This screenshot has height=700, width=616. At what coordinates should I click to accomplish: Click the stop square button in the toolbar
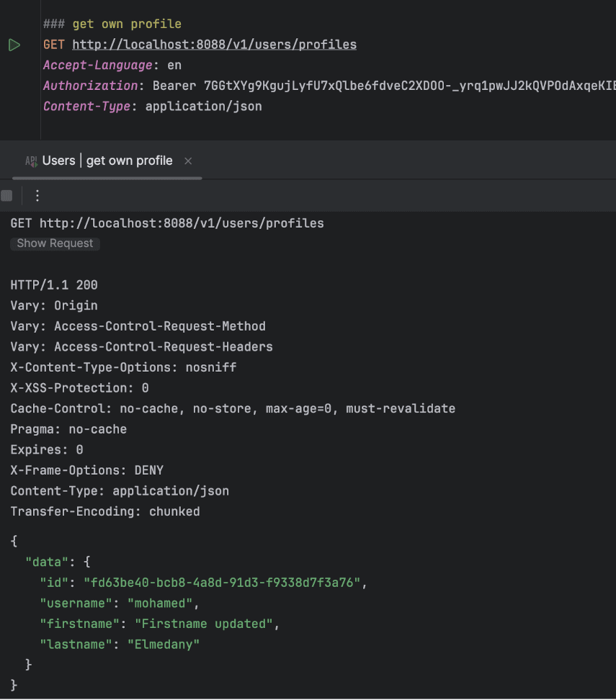(x=6, y=196)
